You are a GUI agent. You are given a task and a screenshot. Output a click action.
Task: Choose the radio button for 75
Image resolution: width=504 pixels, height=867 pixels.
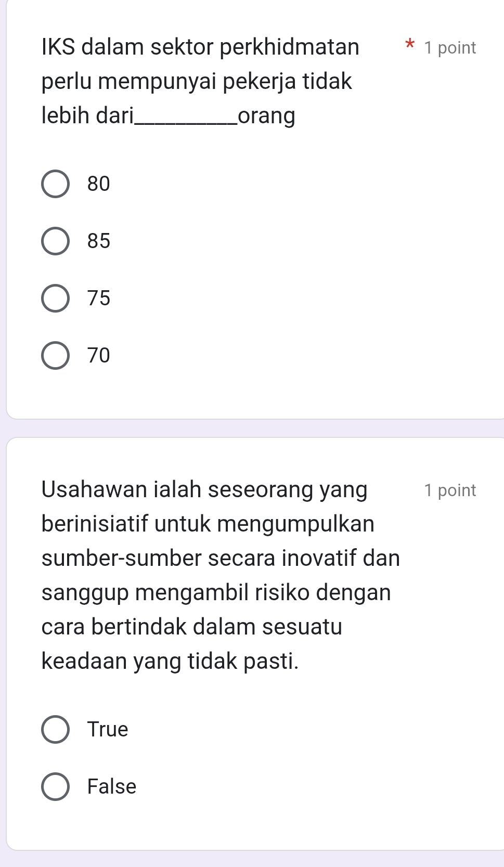tap(55, 299)
